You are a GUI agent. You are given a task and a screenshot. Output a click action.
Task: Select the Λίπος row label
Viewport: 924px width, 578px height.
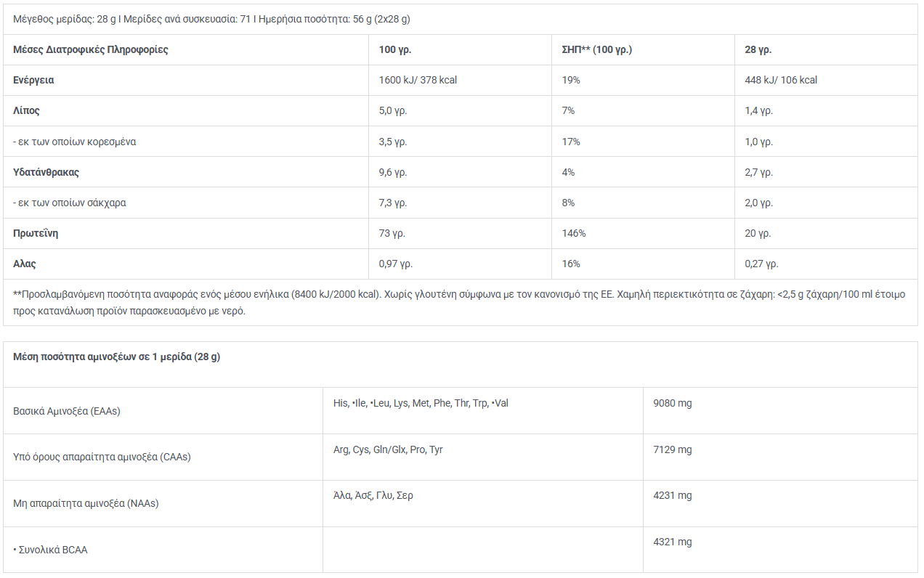point(26,110)
